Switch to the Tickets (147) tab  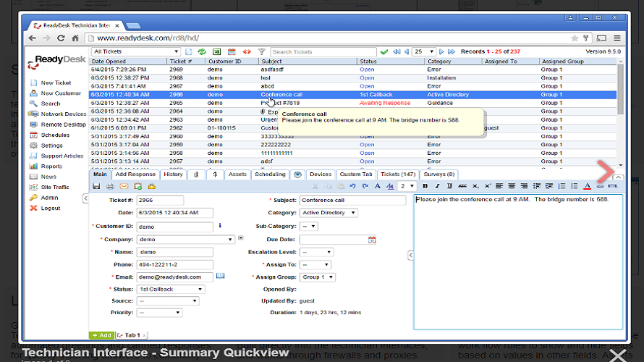click(x=398, y=174)
